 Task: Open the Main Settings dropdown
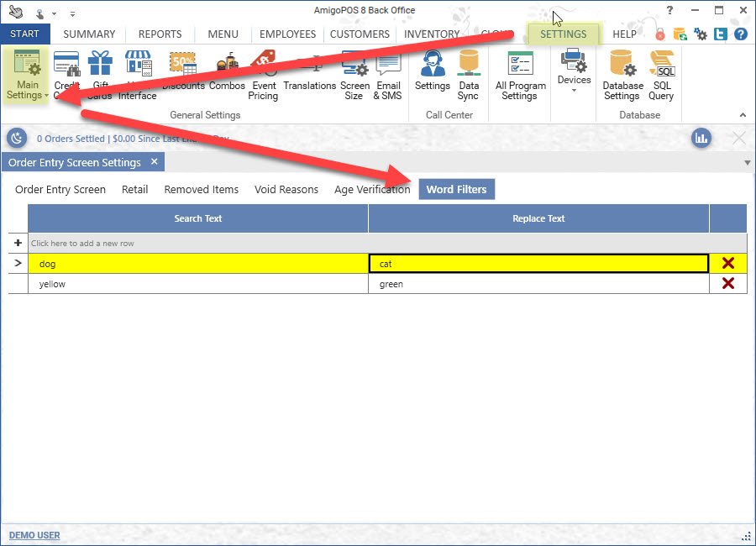click(x=27, y=77)
